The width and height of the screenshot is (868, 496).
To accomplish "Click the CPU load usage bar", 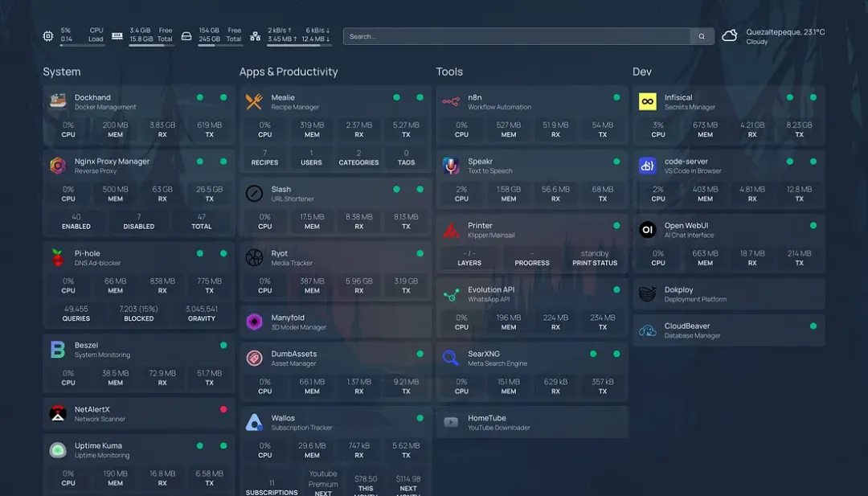I will click(82, 45).
